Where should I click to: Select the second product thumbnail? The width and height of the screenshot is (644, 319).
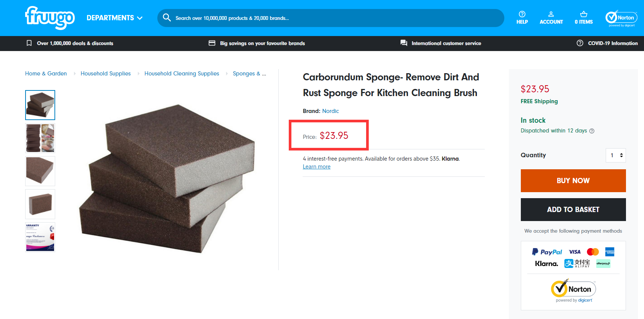click(x=40, y=138)
